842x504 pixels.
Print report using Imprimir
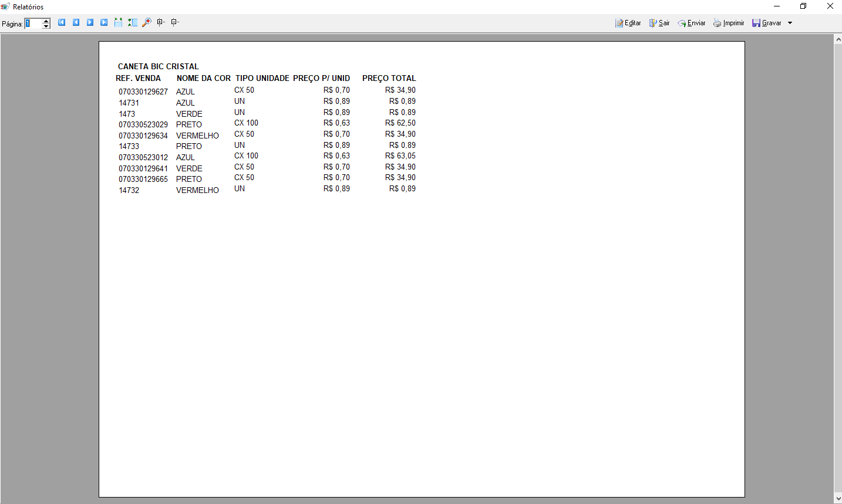[x=728, y=23]
